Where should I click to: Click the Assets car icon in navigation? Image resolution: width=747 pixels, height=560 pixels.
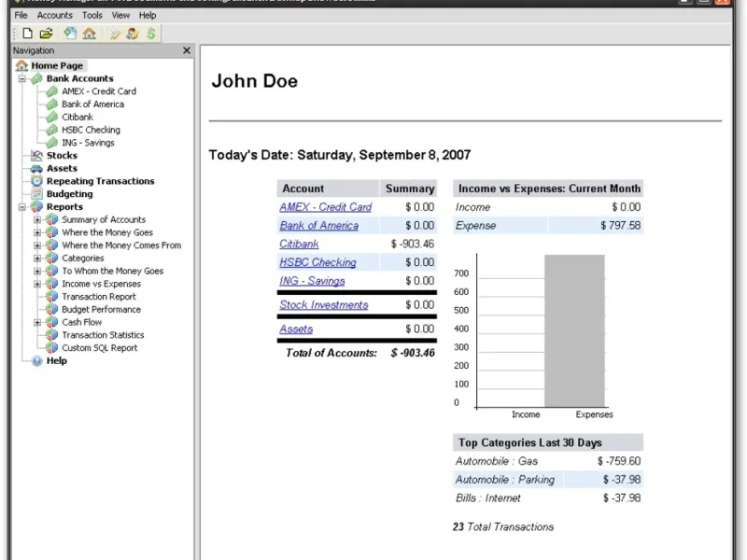coord(36,168)
